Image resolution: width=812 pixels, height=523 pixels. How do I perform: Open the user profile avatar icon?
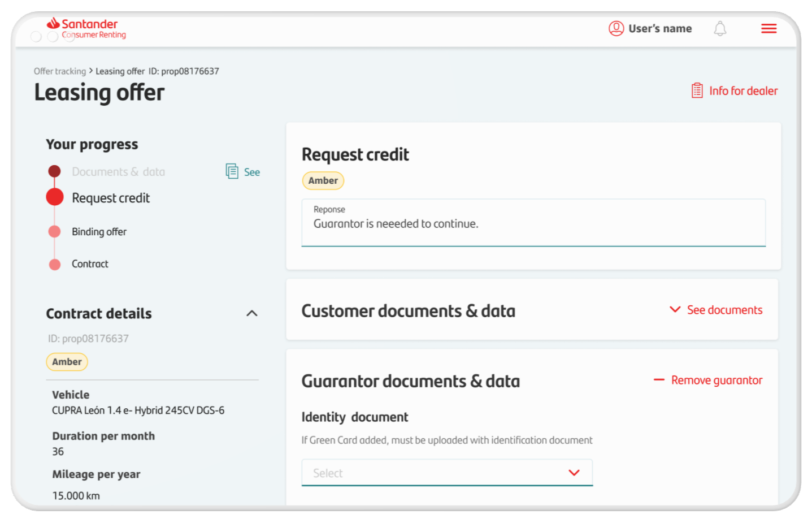616,28
